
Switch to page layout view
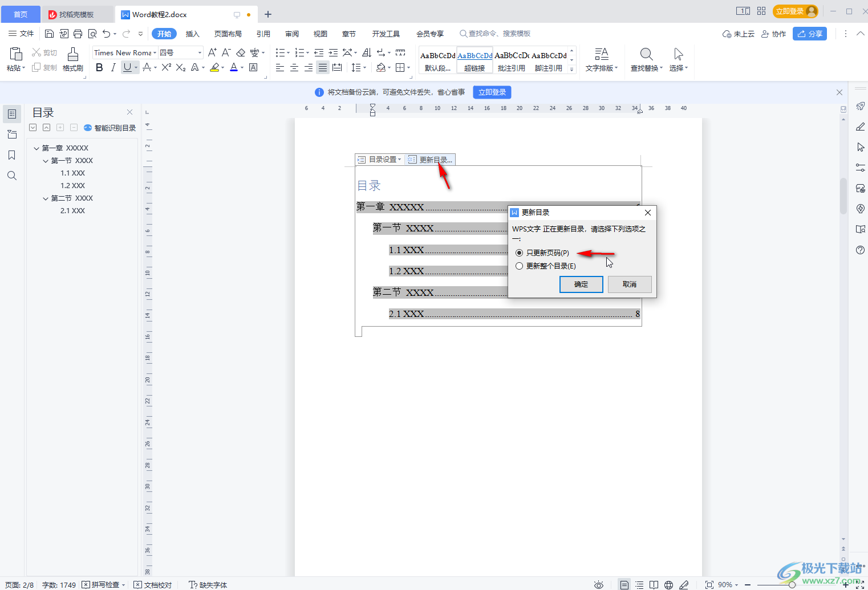(624, 584)
